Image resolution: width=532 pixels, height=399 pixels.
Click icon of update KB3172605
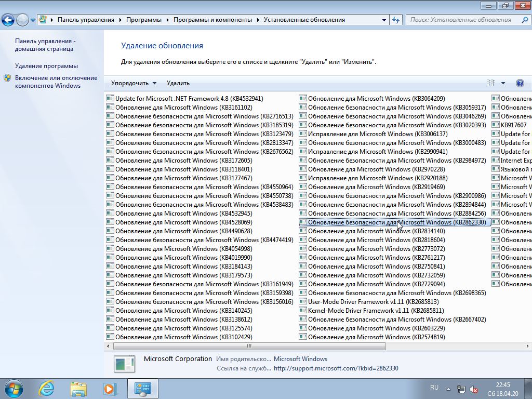pyautogui.click(x=110, y=160)
